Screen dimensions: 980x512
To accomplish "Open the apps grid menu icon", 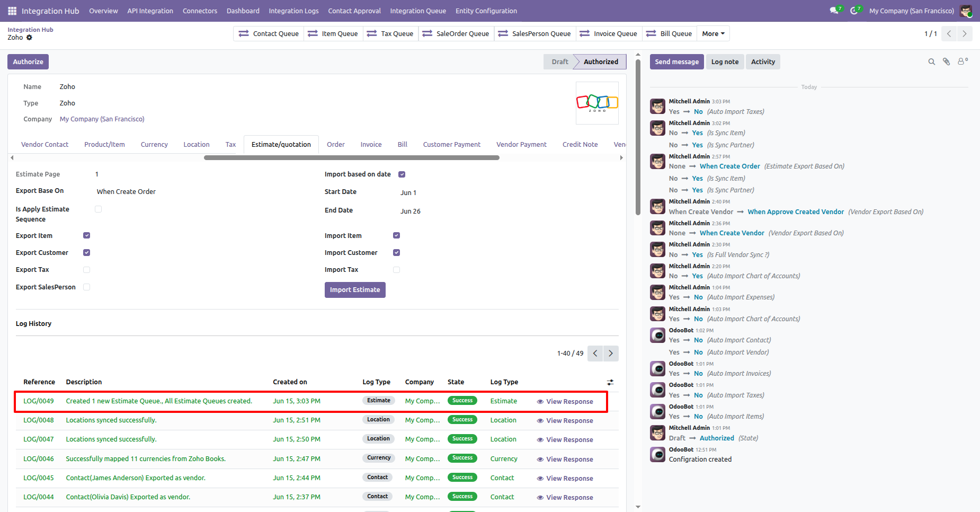I will coord(12,11).
